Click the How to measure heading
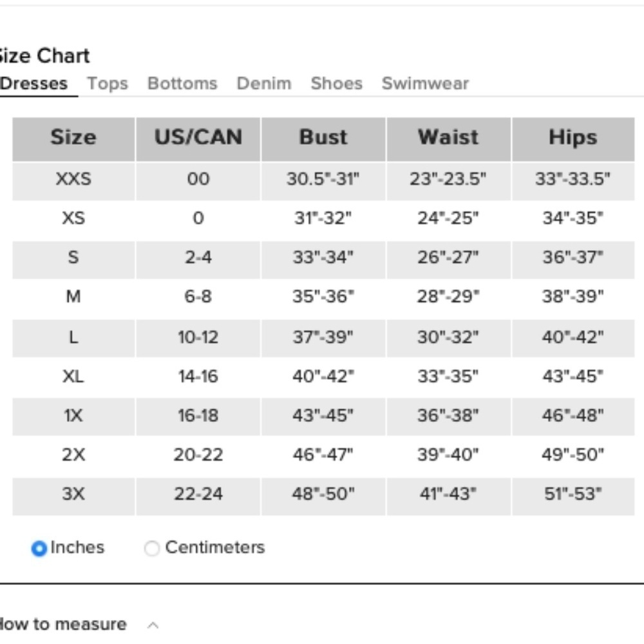Viewport: 644px width, 644px height. pos(63,625)
